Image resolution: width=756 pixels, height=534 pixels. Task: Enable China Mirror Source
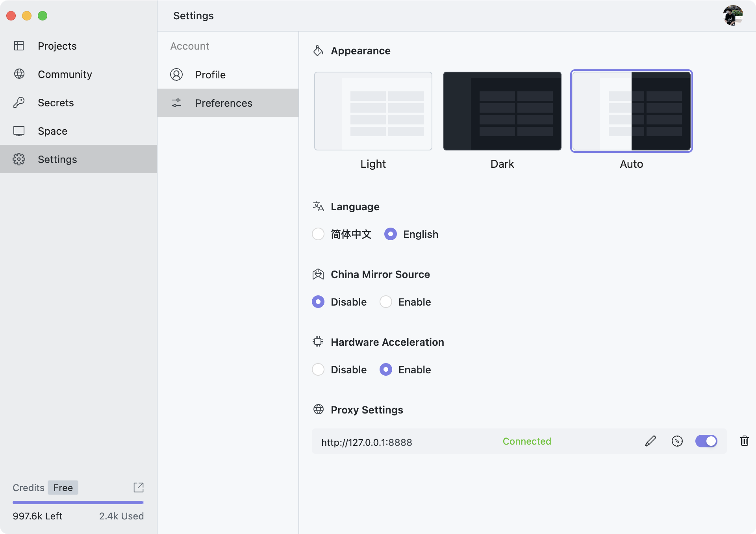click(386, 302)
